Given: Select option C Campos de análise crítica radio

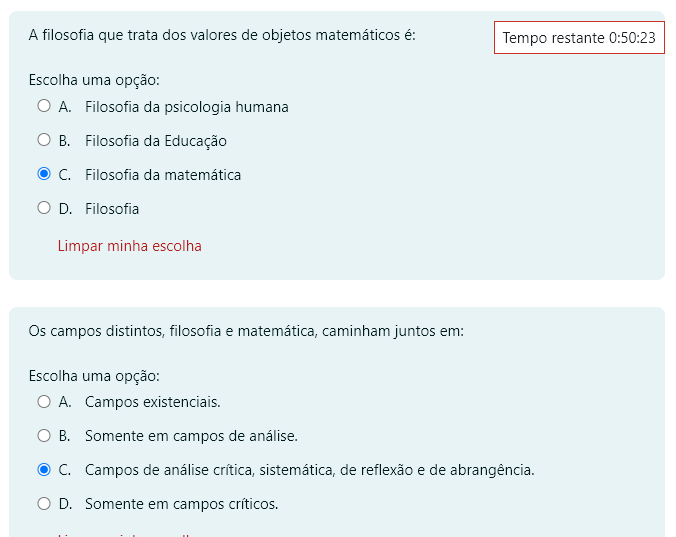Looking at the screenshot, I should pos(44,470).
